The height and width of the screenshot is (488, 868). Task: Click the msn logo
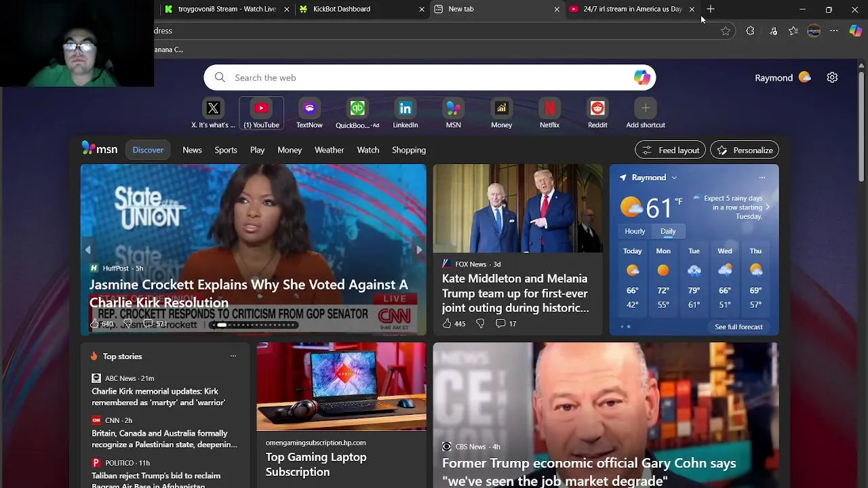tap(100, 149)
